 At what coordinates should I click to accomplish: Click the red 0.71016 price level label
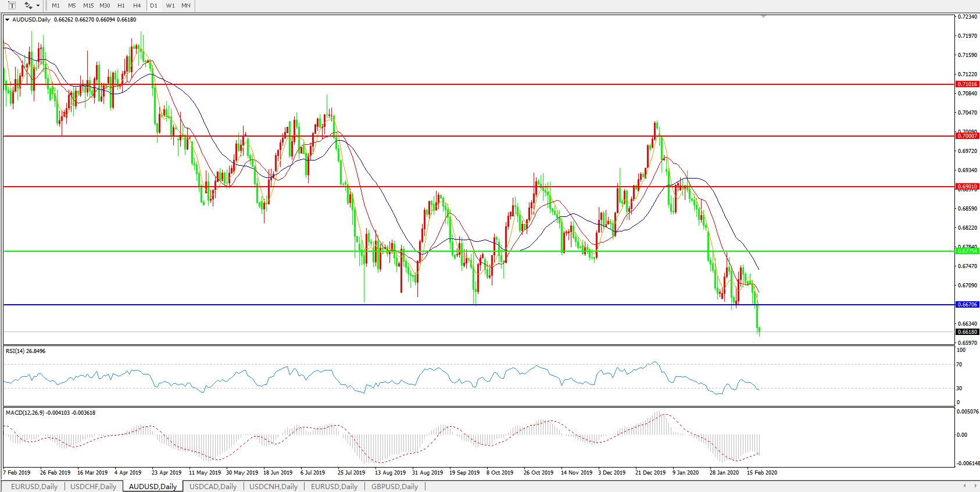967,84
